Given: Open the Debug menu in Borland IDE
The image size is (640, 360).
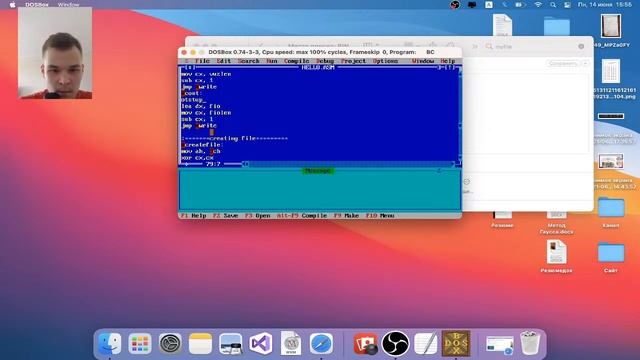Looking at the screenshot, I should (x=325, y=61).
